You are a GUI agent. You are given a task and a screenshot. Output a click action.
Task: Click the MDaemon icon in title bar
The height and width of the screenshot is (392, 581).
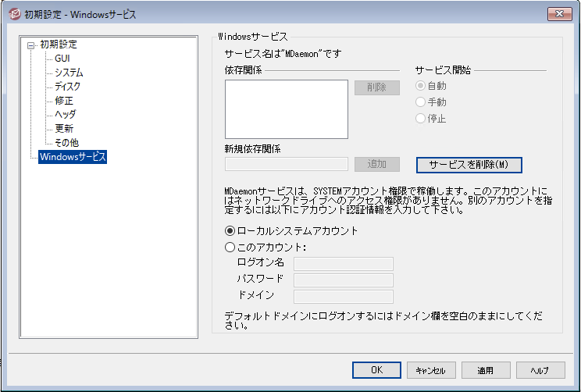(x=13, y=13)
